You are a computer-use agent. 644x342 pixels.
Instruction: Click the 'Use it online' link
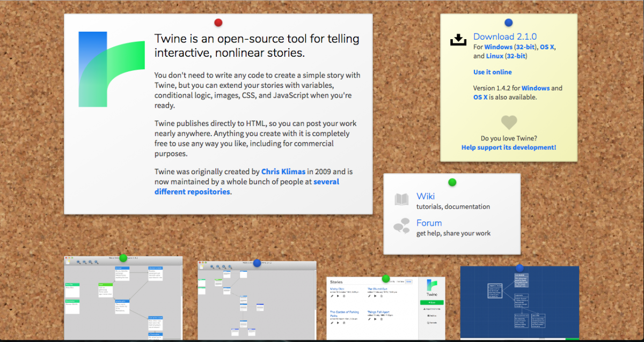[492, 72]
